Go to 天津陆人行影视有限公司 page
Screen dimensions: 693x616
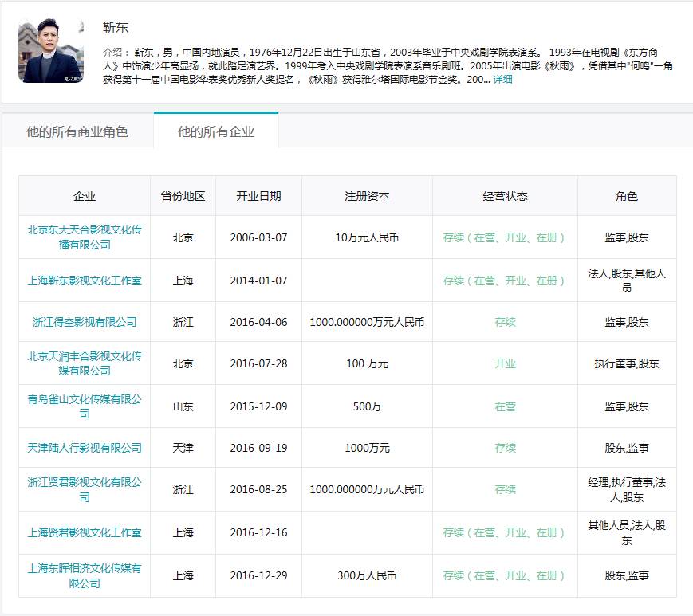[85, 448]
